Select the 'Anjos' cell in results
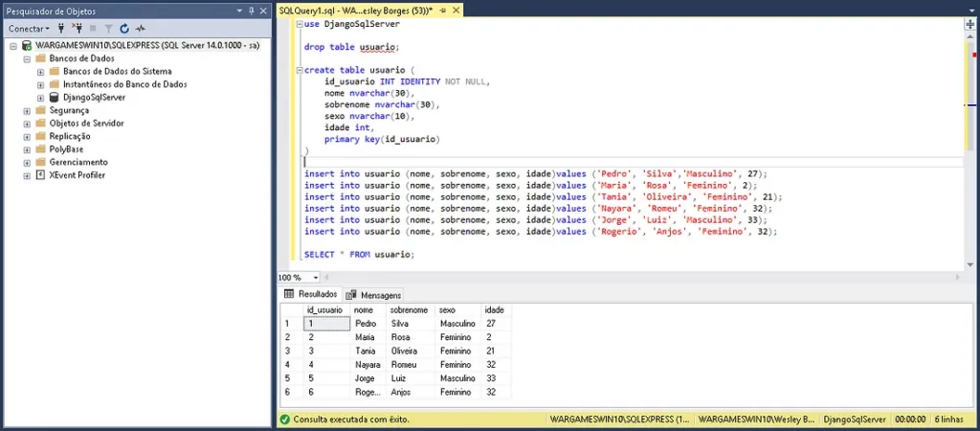Viewport: 980px width, 431px height. click(x=411, y=393)
